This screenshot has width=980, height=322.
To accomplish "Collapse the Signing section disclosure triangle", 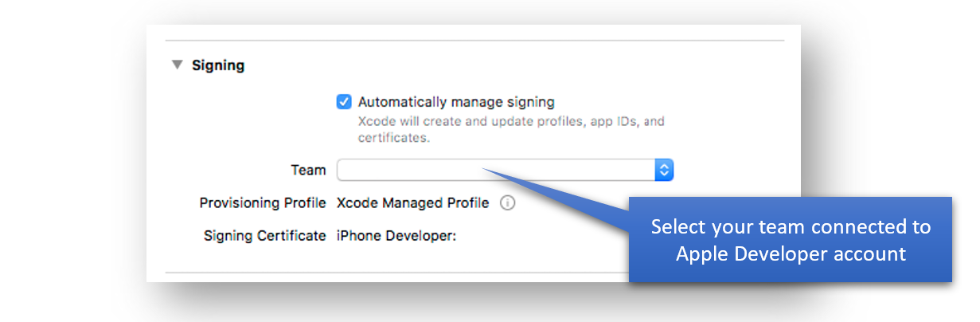I will [177, 65].
